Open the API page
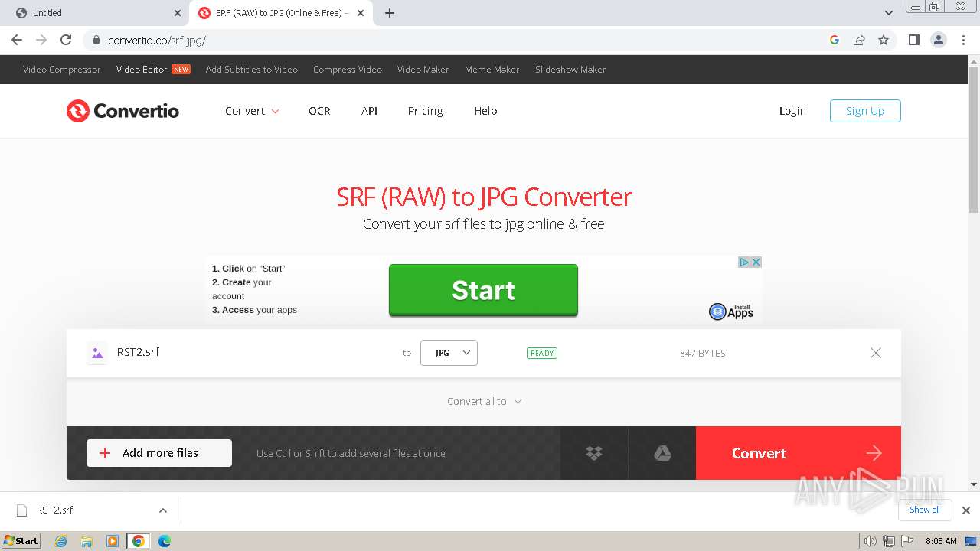 pos(369,111)
